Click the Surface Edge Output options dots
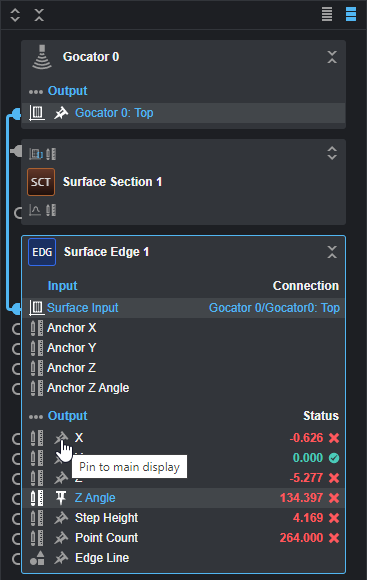Image resolution: width=367 pixels, height=580 pixels. point(36,417)
